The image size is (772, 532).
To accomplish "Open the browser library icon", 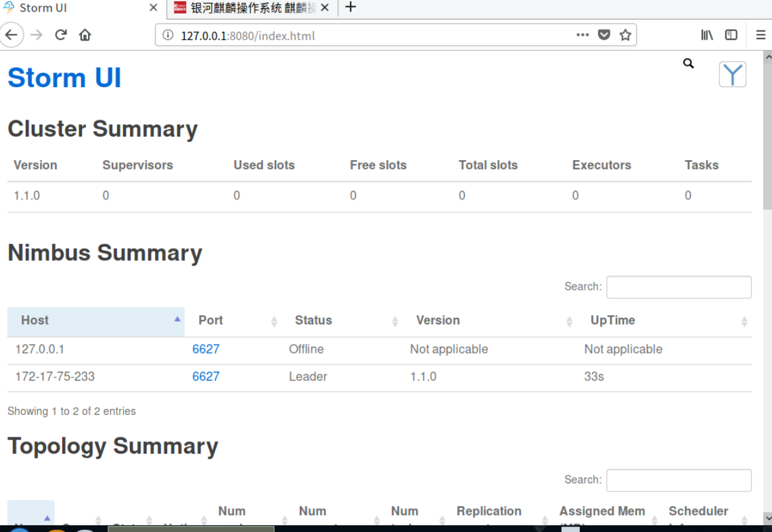I will coord(707,35).
